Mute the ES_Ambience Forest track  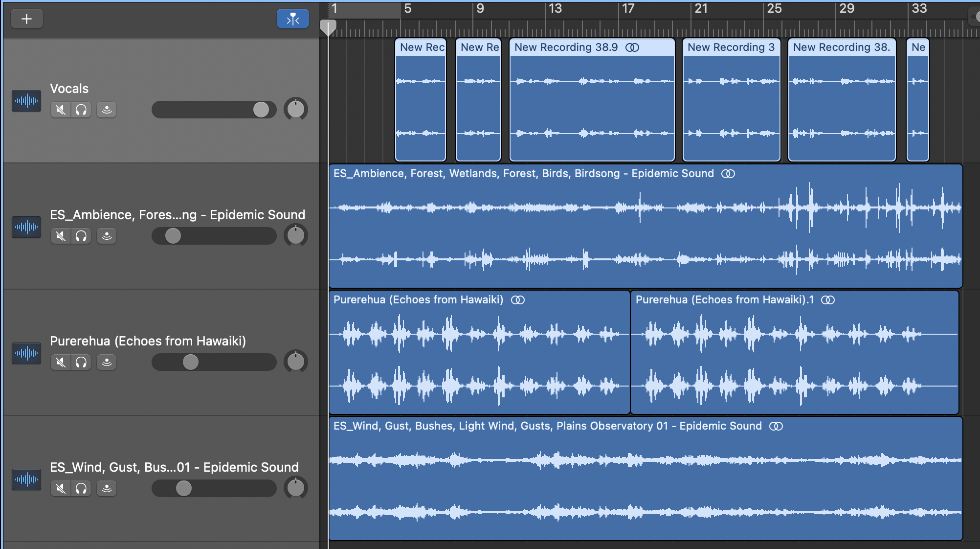[x=61, y=236]
